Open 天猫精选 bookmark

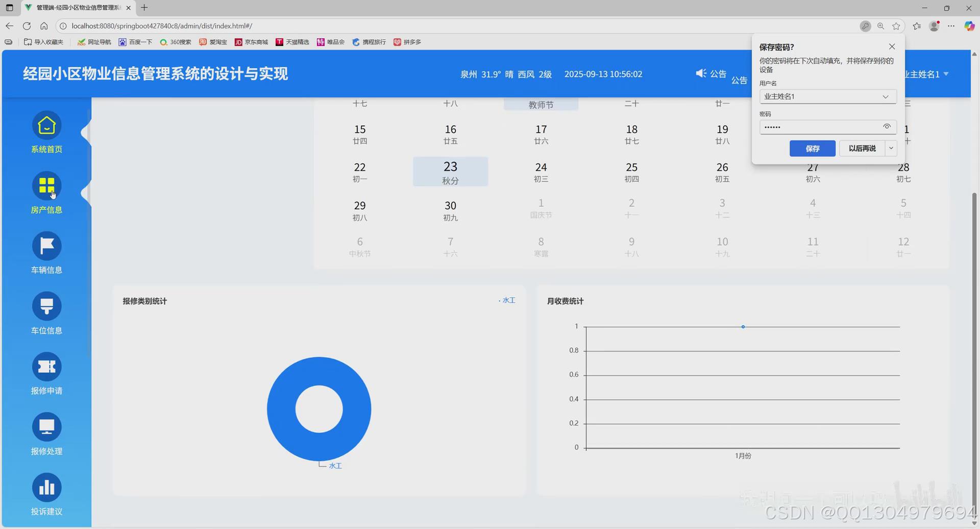292,42
